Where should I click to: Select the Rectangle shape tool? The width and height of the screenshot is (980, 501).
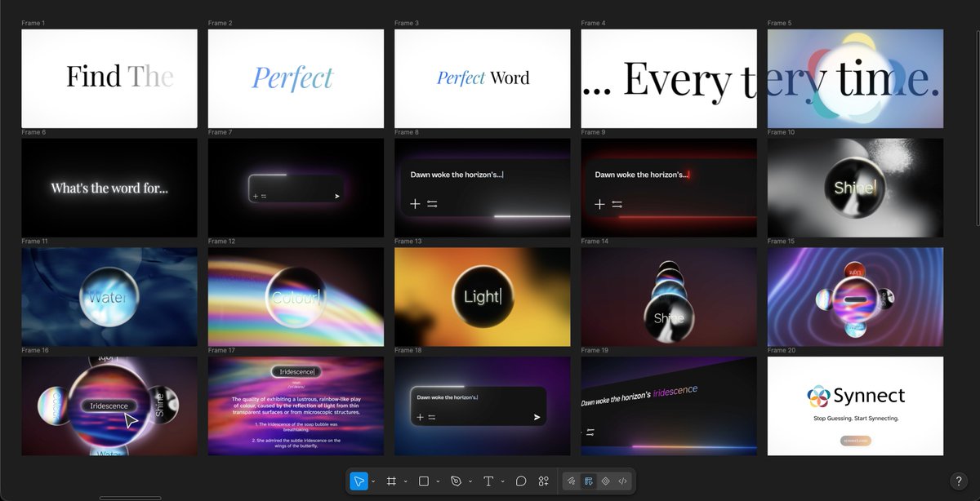tap(424, 481)
